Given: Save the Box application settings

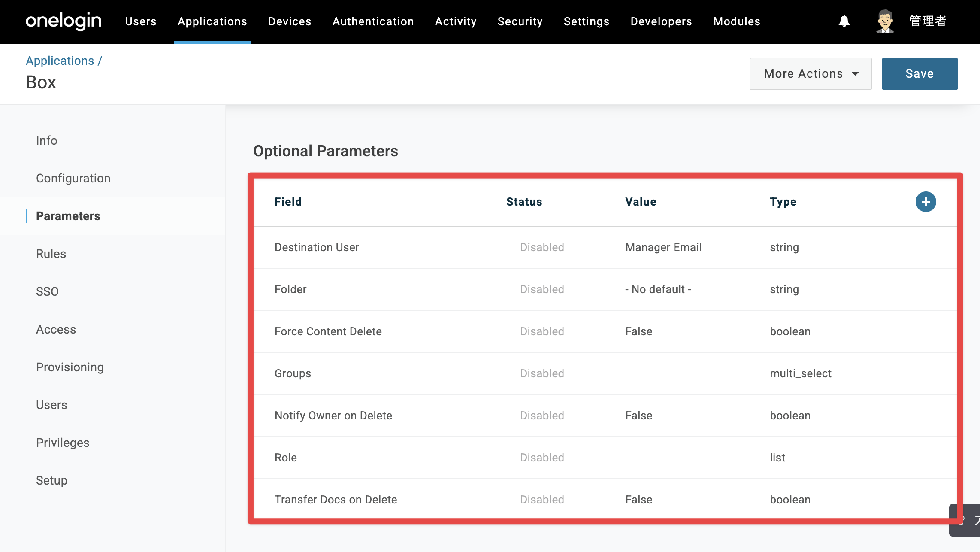Looking at the screenshot, I should (920, 74).
